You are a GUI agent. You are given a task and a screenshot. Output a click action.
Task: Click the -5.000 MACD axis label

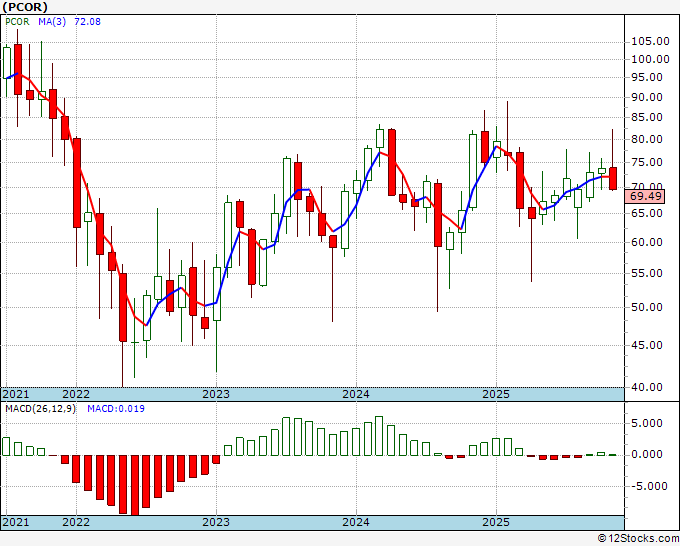tap(648, 486)
